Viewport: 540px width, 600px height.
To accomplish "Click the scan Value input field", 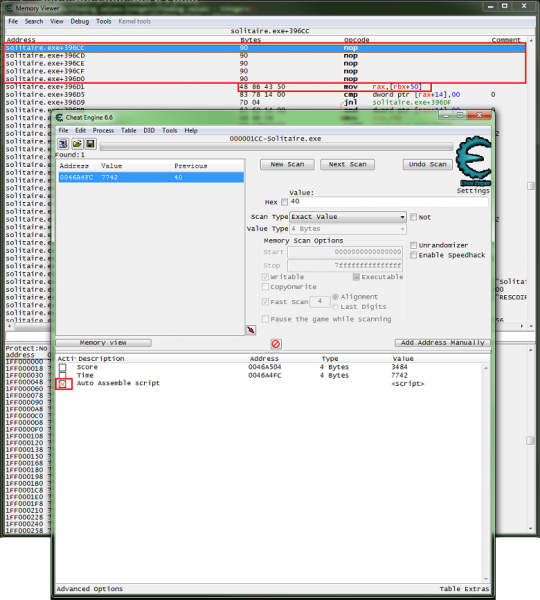I will pos(388,202).
